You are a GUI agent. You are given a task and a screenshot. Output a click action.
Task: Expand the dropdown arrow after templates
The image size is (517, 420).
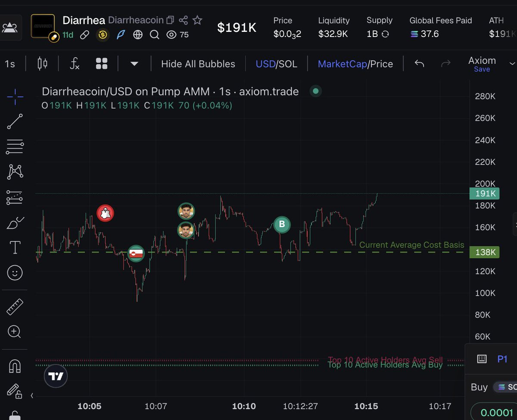(134, 64)
